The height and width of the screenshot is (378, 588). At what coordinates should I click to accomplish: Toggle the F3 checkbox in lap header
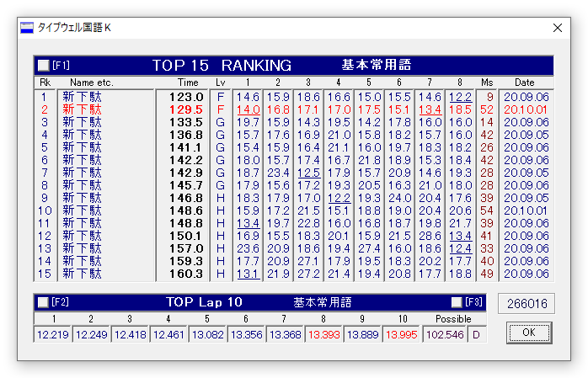(x=457, y=302)
